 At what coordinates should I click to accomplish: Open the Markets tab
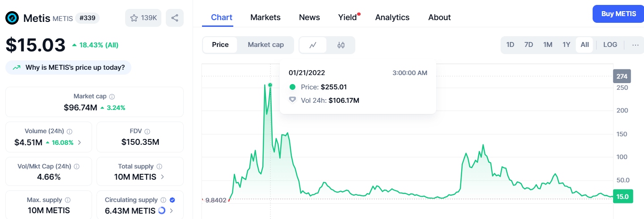tap(265, 17)
